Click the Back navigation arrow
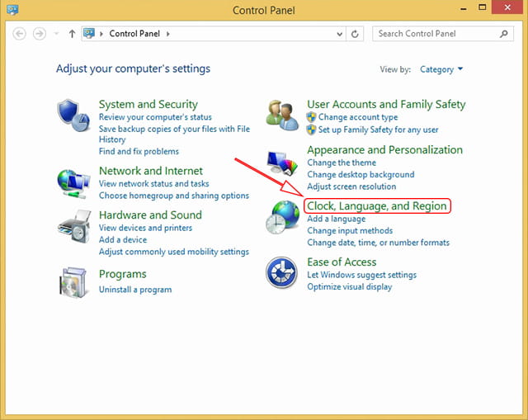Screen dimensions: 528x420 pos(19,34)
